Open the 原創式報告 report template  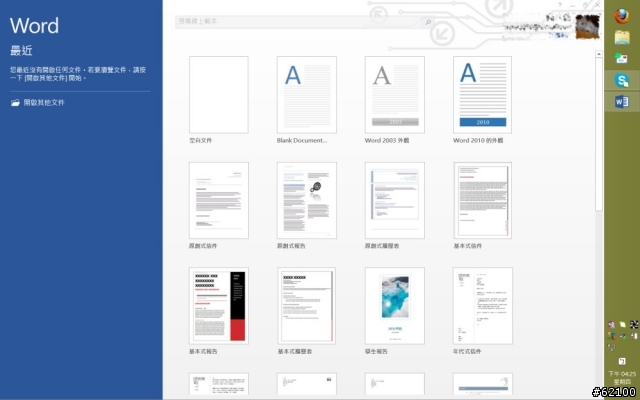[x=307, y=200]
